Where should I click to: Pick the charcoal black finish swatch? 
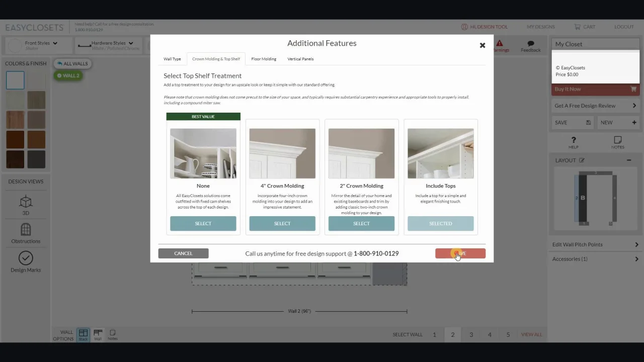tap(36, 159)
